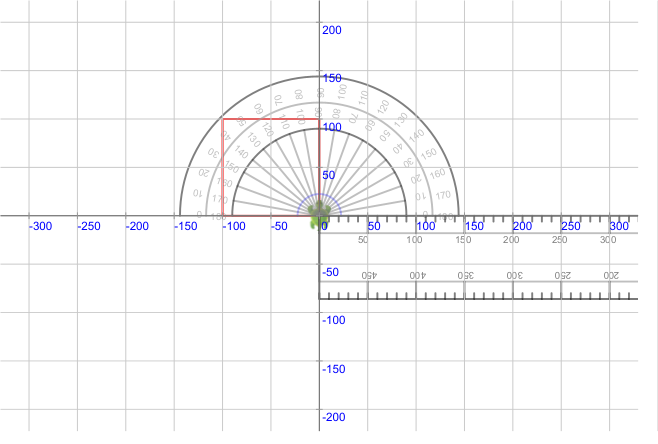Image resolution: width=658 pixels, height=444 pixels.
Task: Click the top-left corner of the red rectangle
Action: click(x=223, y=119)
